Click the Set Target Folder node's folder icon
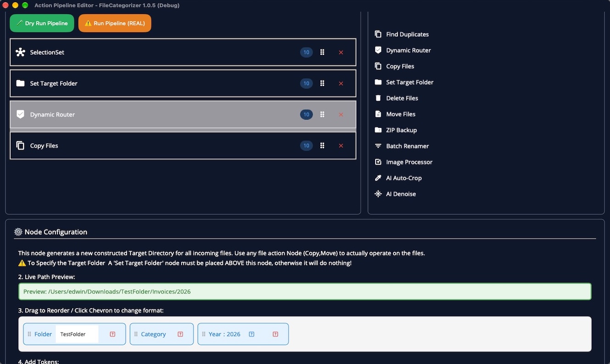 click(20, 83)
